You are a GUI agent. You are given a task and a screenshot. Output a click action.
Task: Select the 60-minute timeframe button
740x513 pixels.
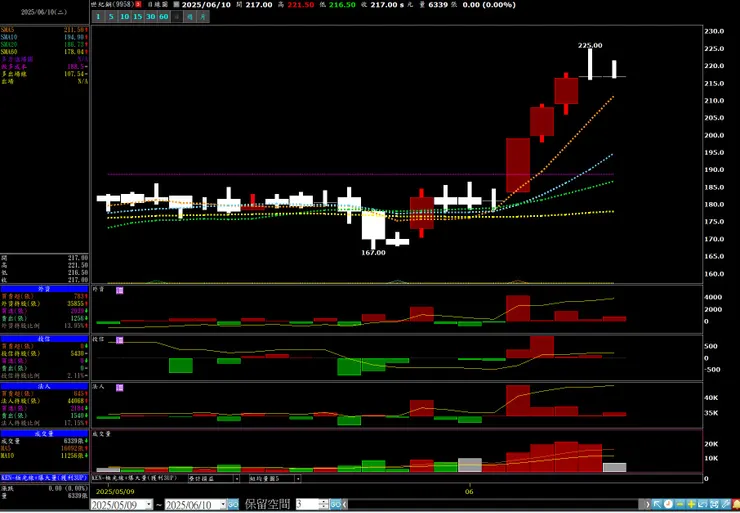[x=163, y=17]
